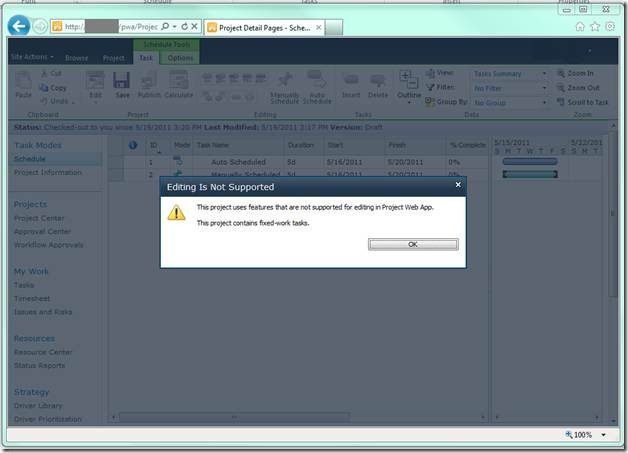Select the Project Detail Pages browser tab
Screen dimensions: 628x453
coord(264,28)
